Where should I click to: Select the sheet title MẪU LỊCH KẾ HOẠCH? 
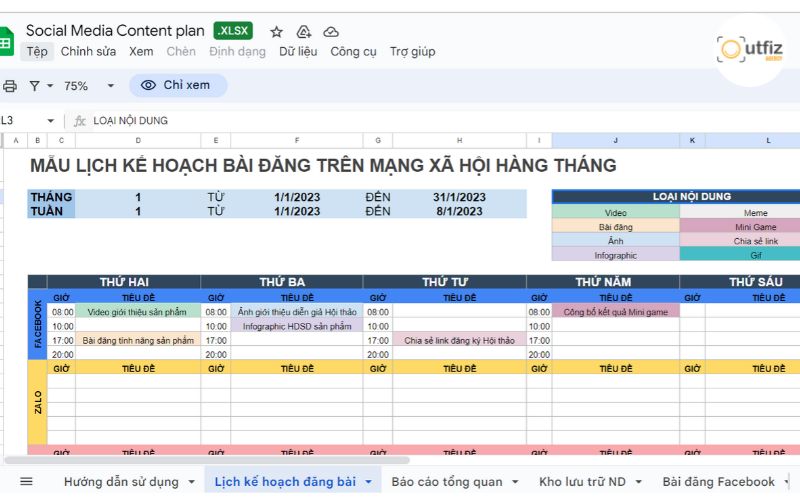point(323,165)
